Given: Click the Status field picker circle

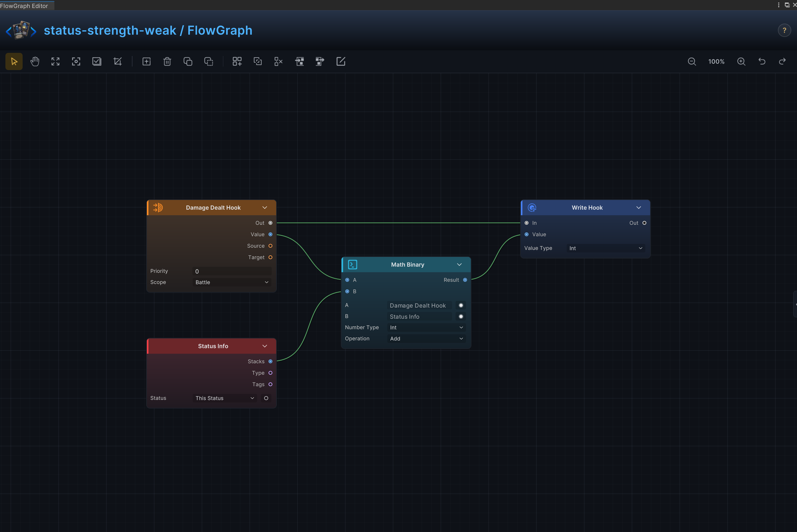Looking at the screenshot, I should (266, 398).
